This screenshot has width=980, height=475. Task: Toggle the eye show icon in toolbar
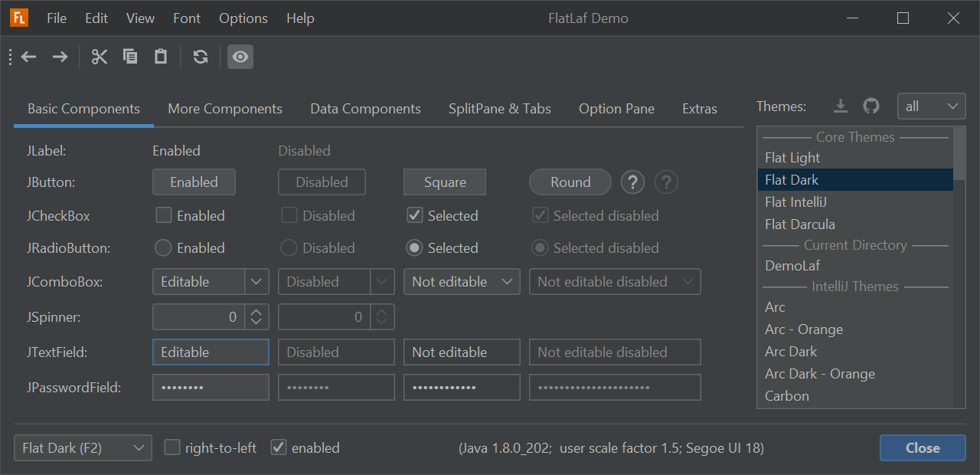(x=240, y=57)
